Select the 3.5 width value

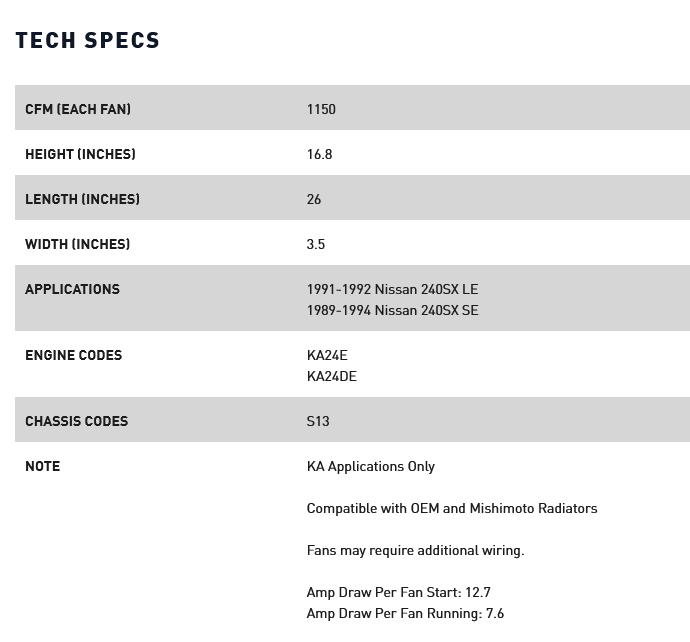pyautogui.click(x=316, y=244)
